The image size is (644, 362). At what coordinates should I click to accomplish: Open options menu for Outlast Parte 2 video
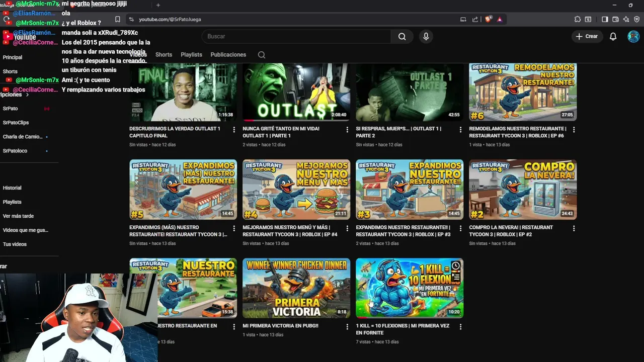tap(460, 130)
